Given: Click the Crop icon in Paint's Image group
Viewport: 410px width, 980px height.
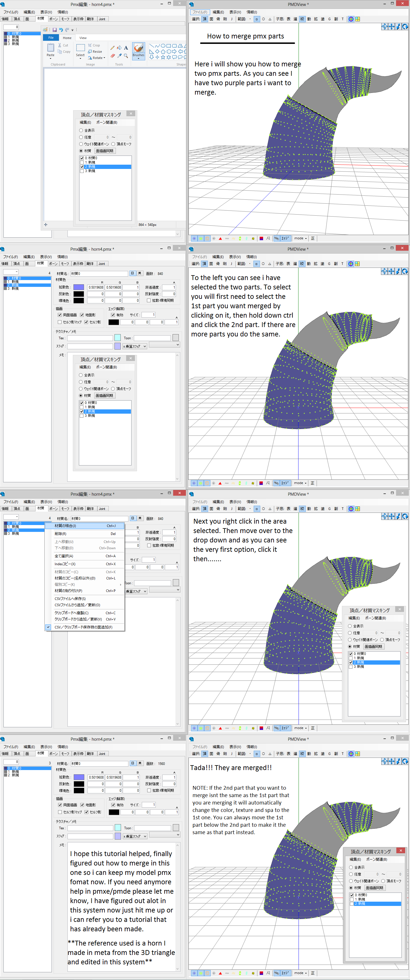Looking at the screenshot, I should pyautogui.click(x=90, y=45).
